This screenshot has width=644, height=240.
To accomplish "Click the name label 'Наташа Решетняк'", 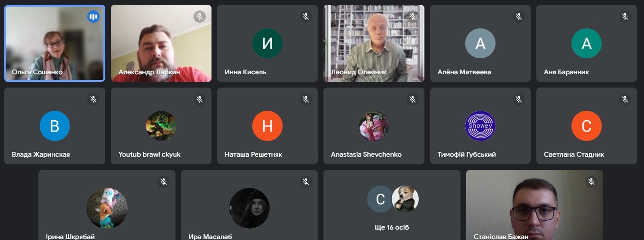I will 253,155.
